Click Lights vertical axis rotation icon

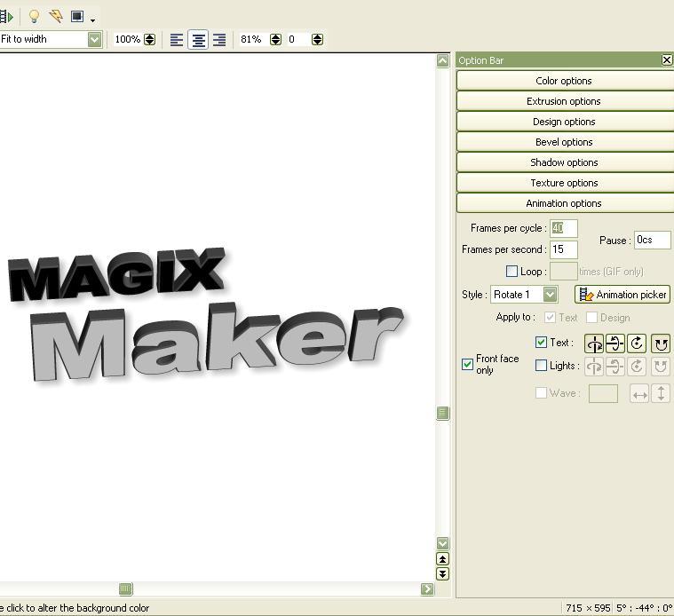pos(594,367)
